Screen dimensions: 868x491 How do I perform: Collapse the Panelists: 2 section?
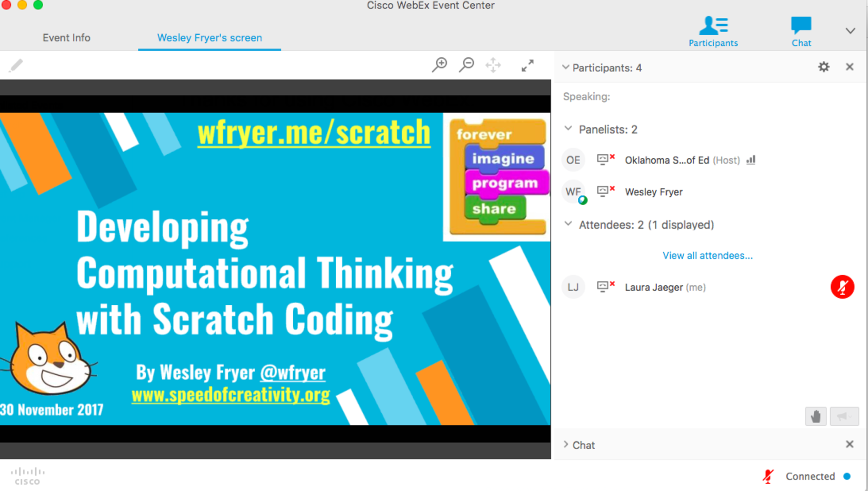tap(568, 129)
